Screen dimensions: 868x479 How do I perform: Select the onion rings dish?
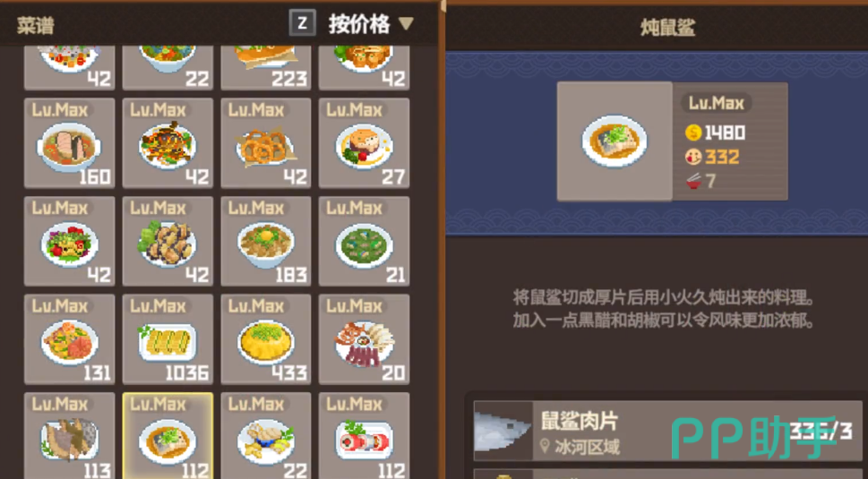(266, 143)
